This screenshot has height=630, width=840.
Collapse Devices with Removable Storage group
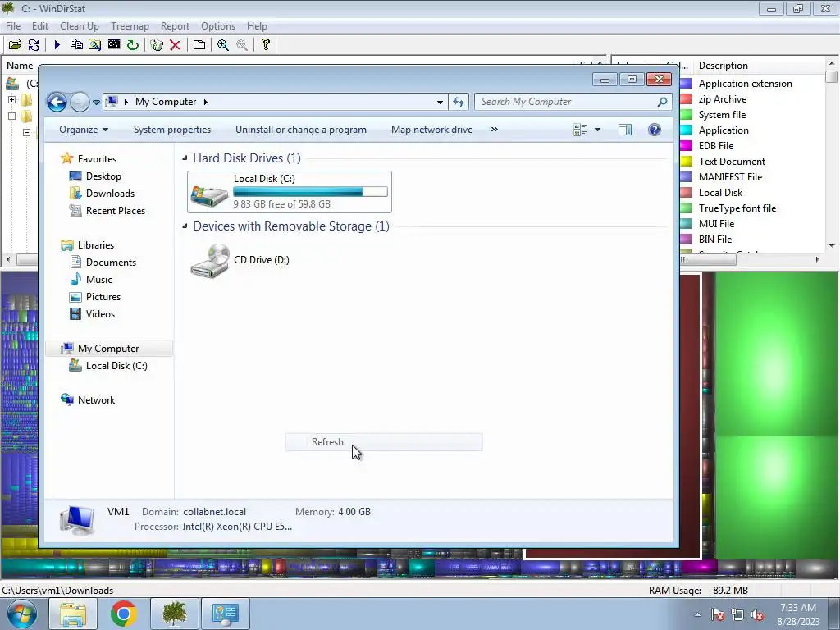click(x=185, y=226)
